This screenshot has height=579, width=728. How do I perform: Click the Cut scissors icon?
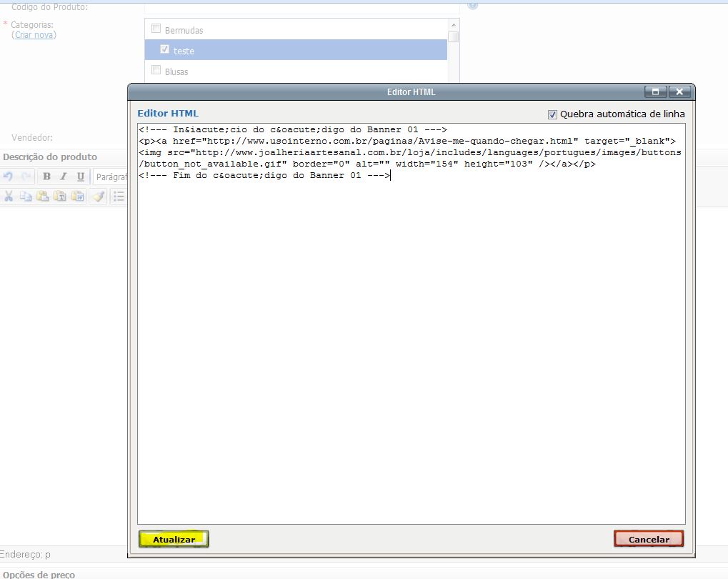pyautogui.click(x=9, y=196)
